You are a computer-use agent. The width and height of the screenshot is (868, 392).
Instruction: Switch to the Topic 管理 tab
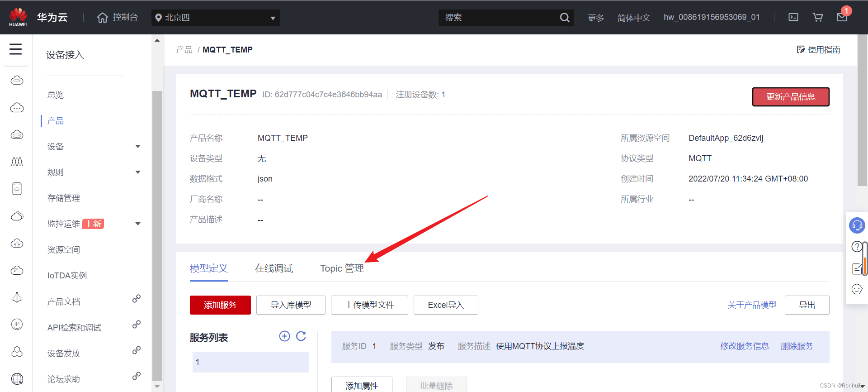pos(342,268)
